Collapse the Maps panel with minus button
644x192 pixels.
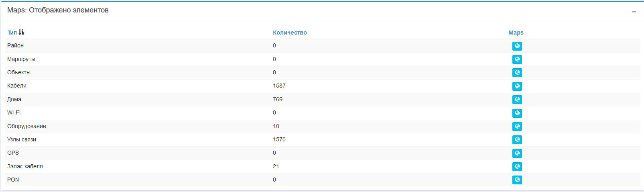(x=634, y=12)
